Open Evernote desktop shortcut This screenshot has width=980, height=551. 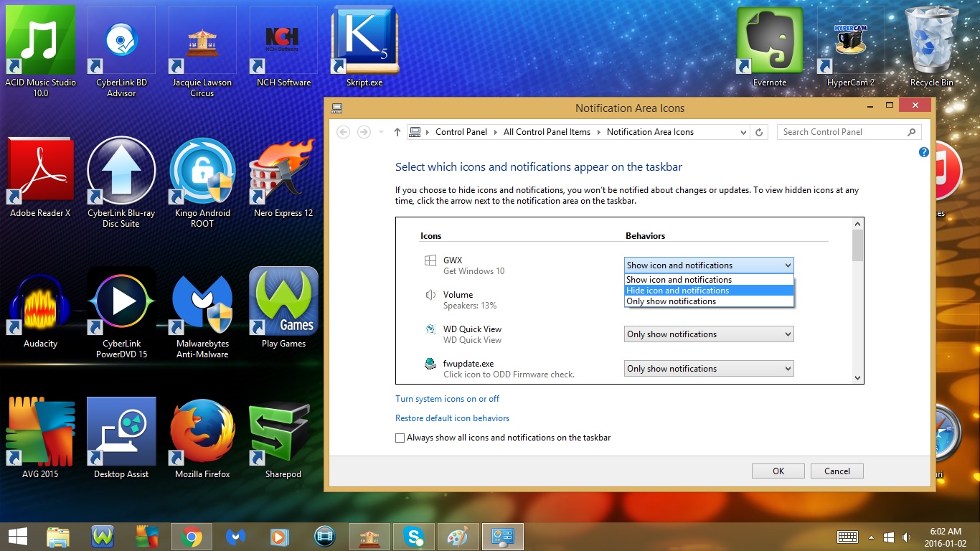[770, 47]
